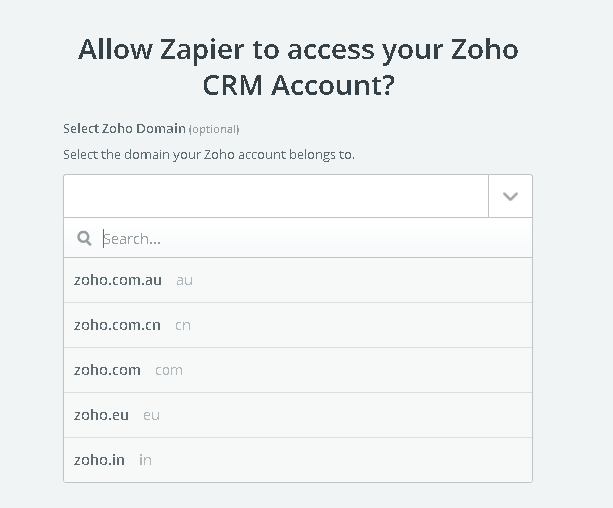Screen dimensions: 613x508
Task: Click the "Select the domain" help text
Action: (209, 154)
